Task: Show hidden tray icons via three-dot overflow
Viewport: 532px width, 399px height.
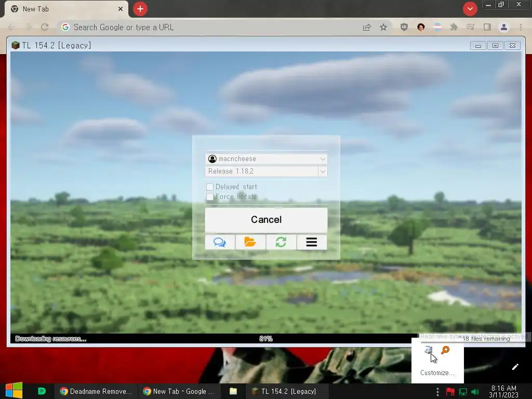Action: (437, 392)
